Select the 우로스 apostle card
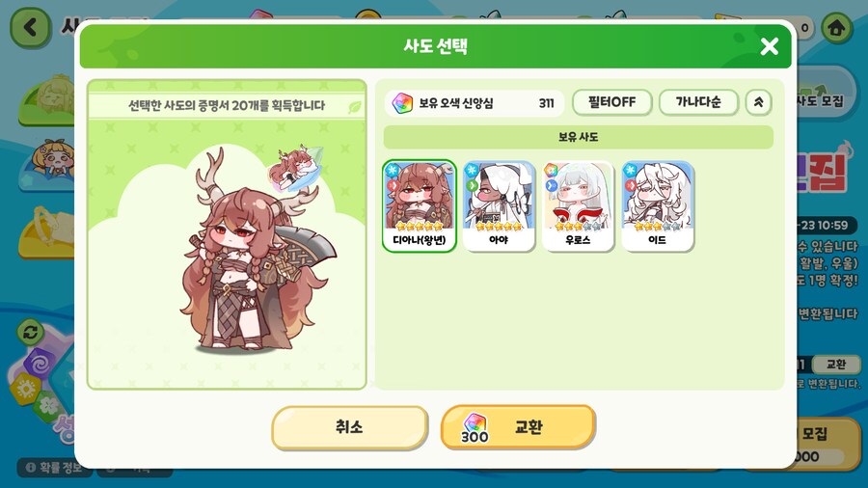Viewport: 868px width, 488px height. pyautogui.click(x=578, y=205)
